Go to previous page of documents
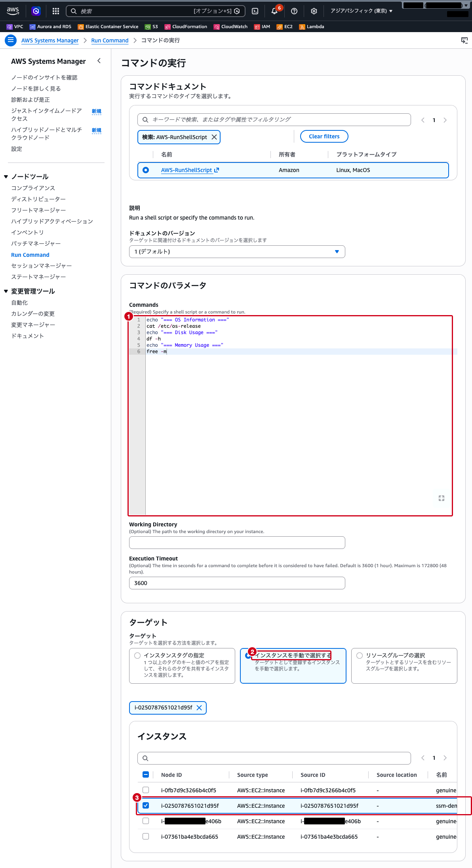The image size is (472, 868). pos(423,120)
